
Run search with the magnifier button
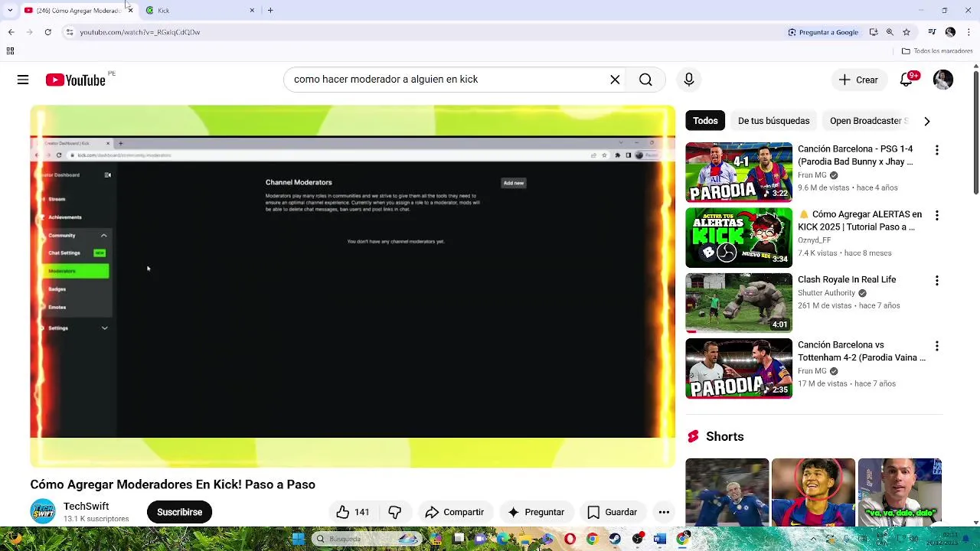click(645, 80)
